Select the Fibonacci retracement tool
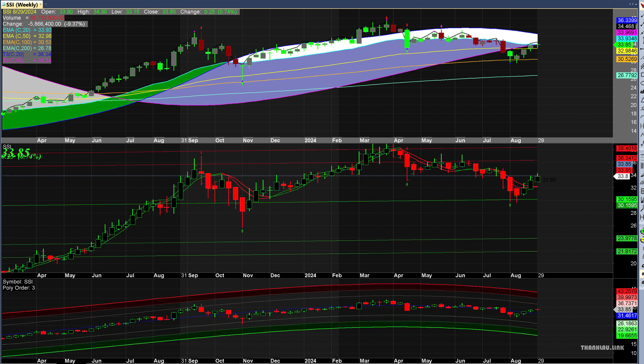The width and height of the screenshot is (644, 364). click(642, 157)
